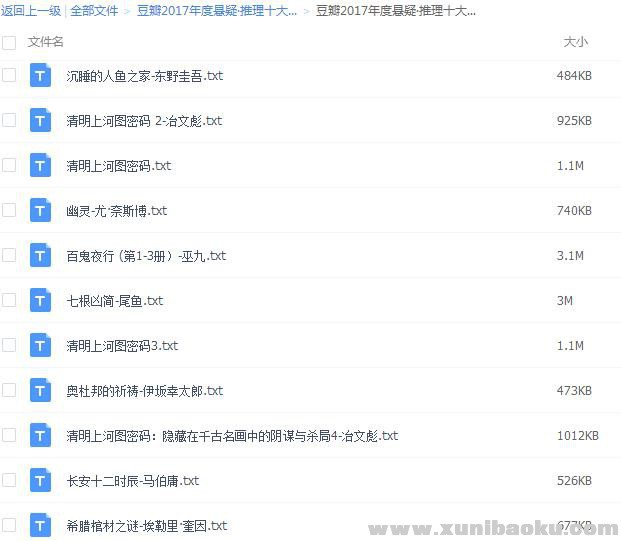The image size is (621, 541).
Task: Click the file icon beside 七根凶简-尾鱼.txt
Action: 40,301
